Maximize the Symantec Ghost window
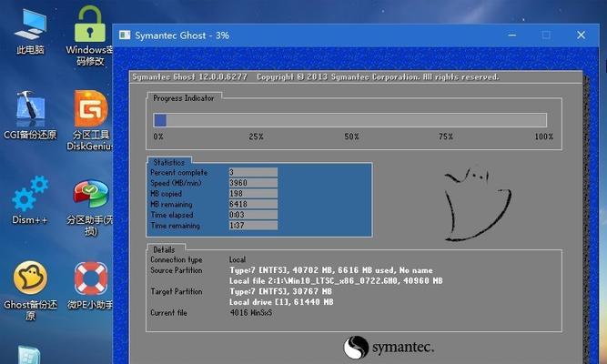 [545, 35]
